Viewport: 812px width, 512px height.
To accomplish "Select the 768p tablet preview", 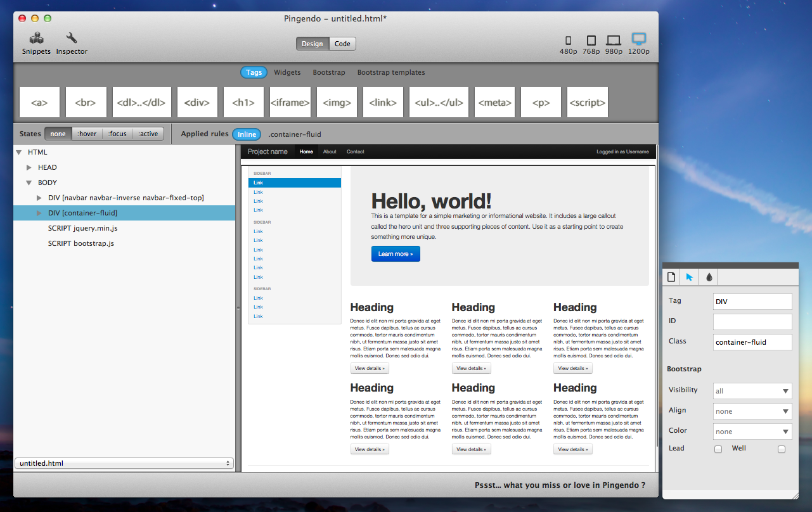I will pos(591,43).
